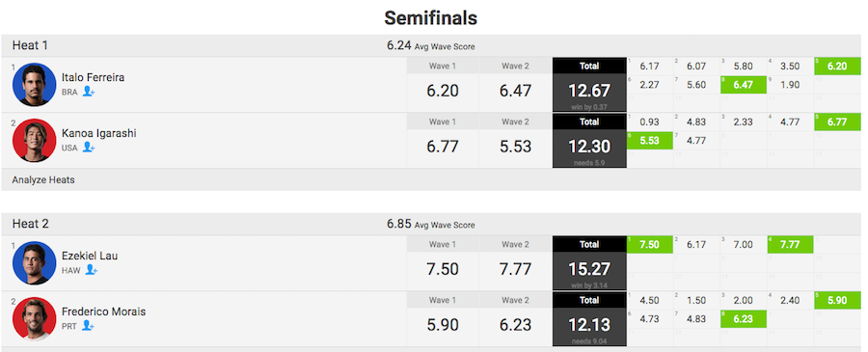Open Italo Ferreira's profile photo
The image size is (868, 352).
pos(35,84)
